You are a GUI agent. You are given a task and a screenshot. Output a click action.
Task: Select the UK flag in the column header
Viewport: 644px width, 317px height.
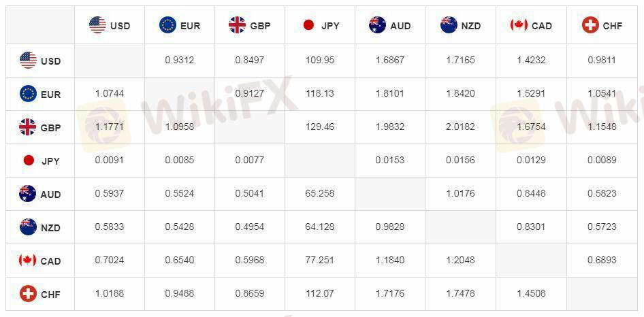(x=238, y=26)
